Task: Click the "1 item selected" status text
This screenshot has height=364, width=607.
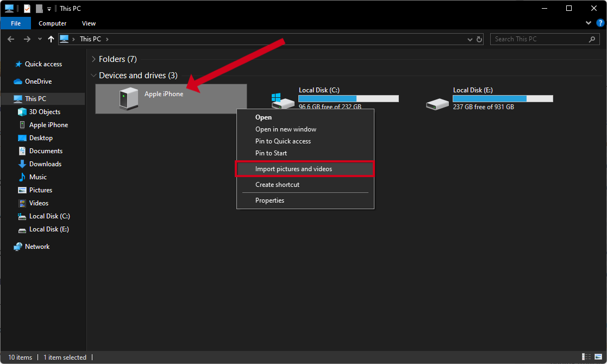Action: 65,357
